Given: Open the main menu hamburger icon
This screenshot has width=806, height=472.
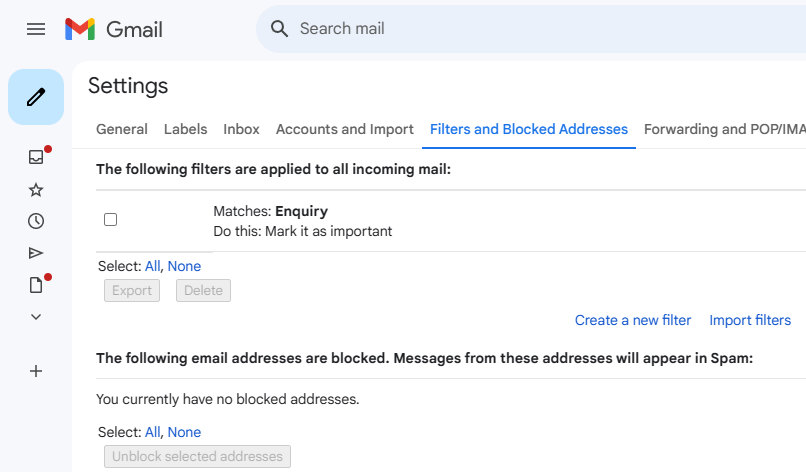Looking at the screenshot, I should tap(36, 29).
